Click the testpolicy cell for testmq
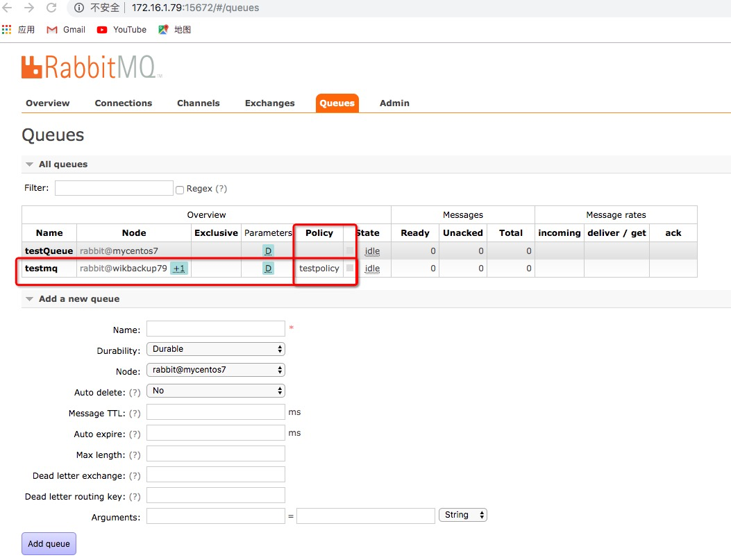Screen dimensions: 731x560 319,269
